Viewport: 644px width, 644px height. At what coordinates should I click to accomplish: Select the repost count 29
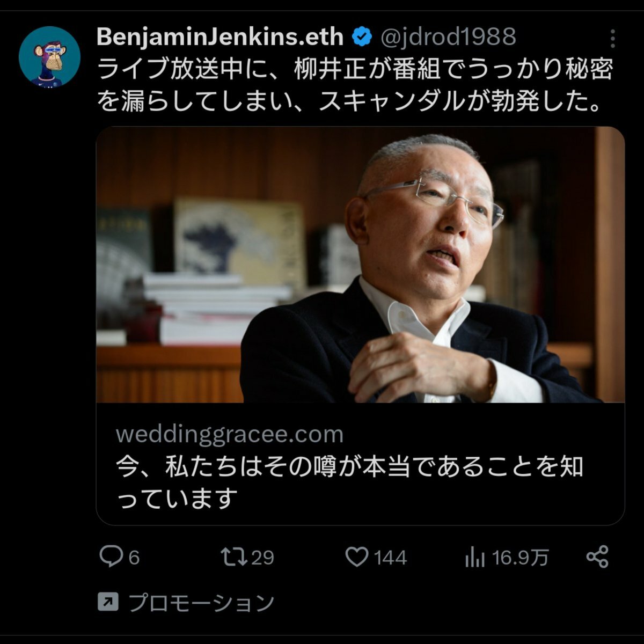(263, 558)
